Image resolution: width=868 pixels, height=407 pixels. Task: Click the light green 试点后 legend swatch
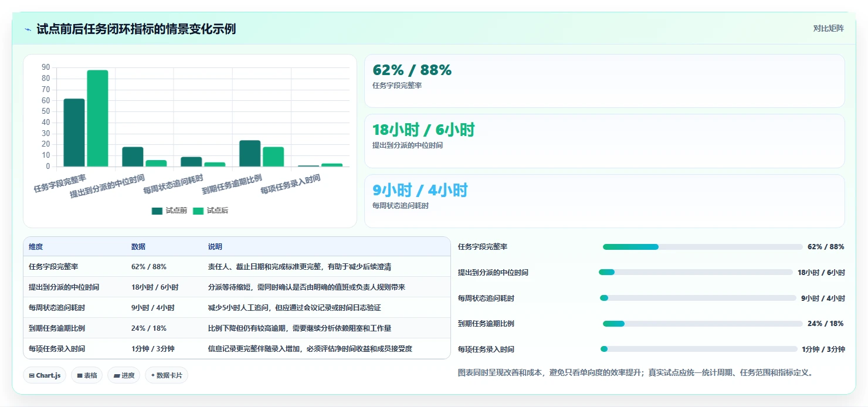[x=198, y=211]
